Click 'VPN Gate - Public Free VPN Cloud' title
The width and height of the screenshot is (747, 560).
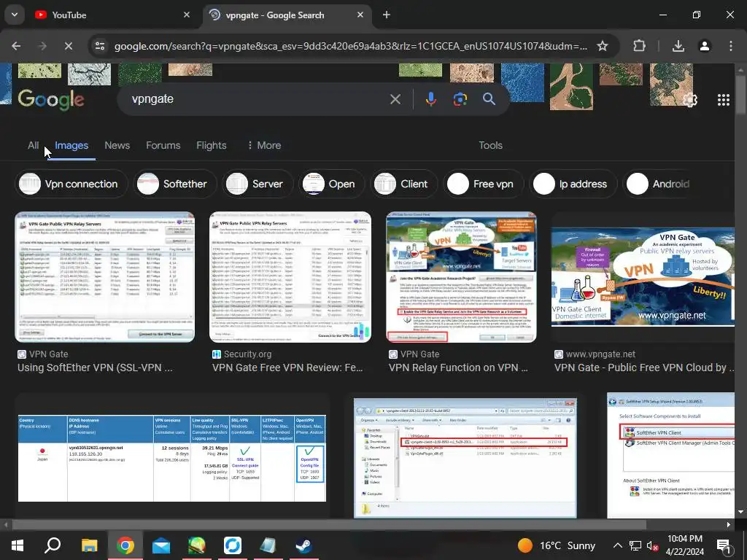[644, 367]
